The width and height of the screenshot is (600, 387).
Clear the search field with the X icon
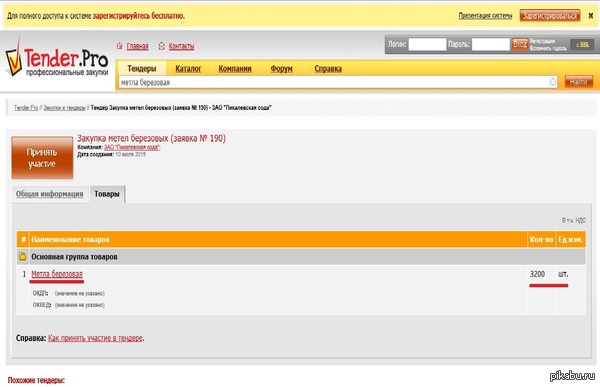553,82
